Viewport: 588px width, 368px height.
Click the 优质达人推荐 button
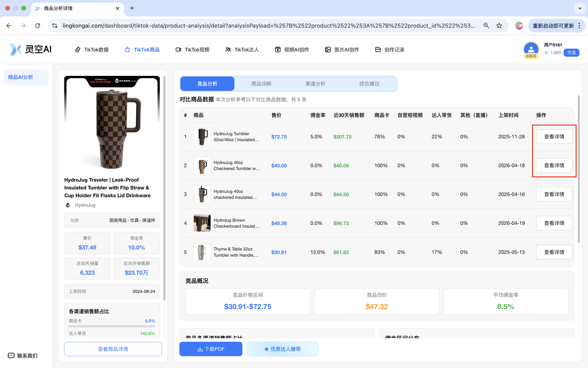pyautogui.click(x=282, y=349)
